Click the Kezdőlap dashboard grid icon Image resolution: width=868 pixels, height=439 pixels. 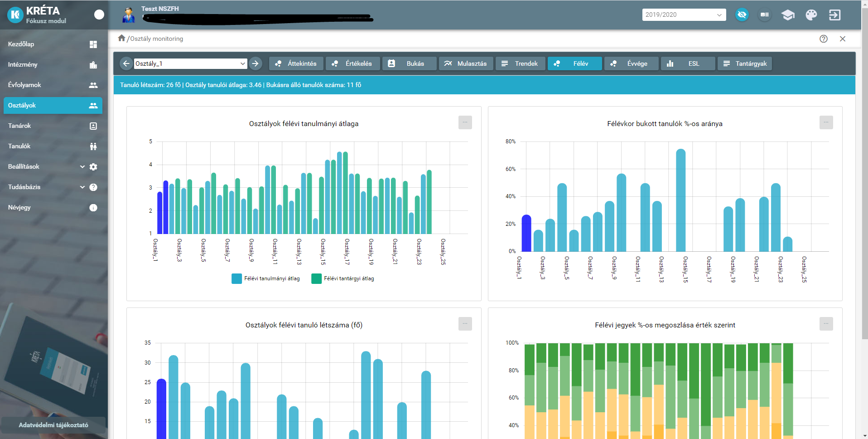click(93, 44)
